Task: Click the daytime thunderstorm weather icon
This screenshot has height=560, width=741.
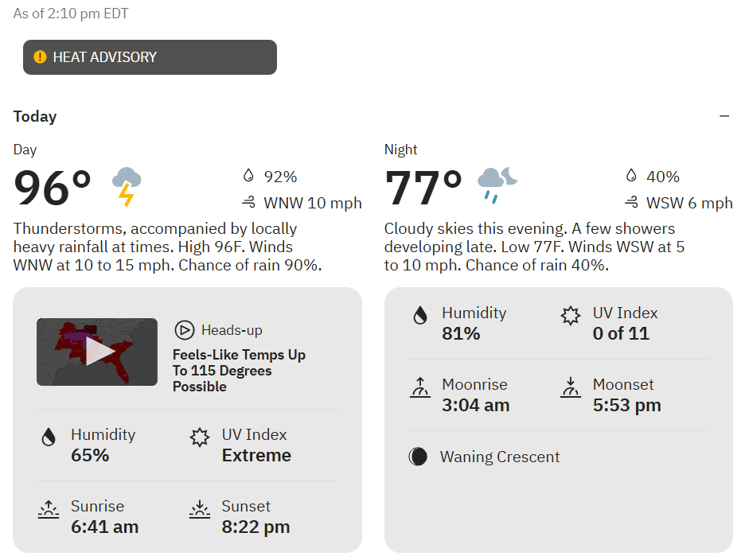Action: click(127, 186)
